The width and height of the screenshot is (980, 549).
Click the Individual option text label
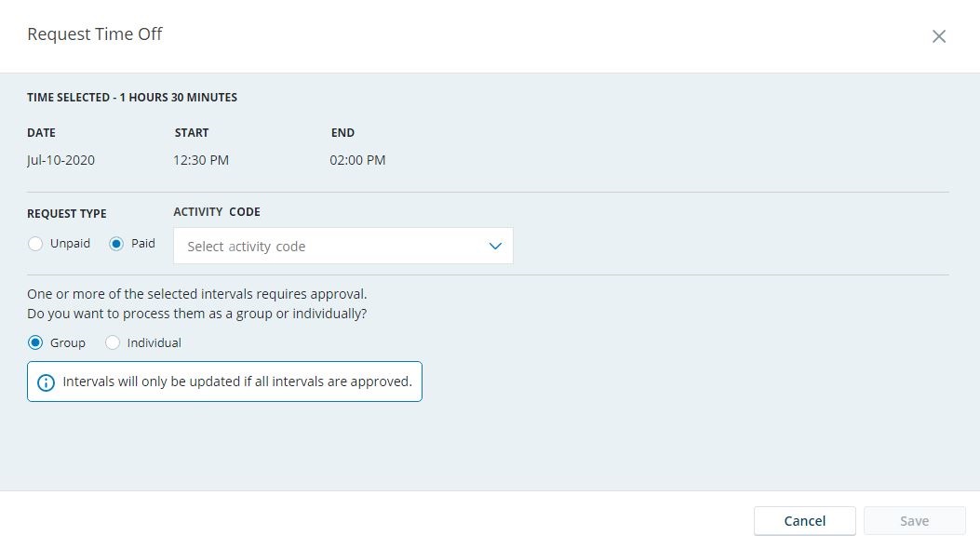(154, 342)
